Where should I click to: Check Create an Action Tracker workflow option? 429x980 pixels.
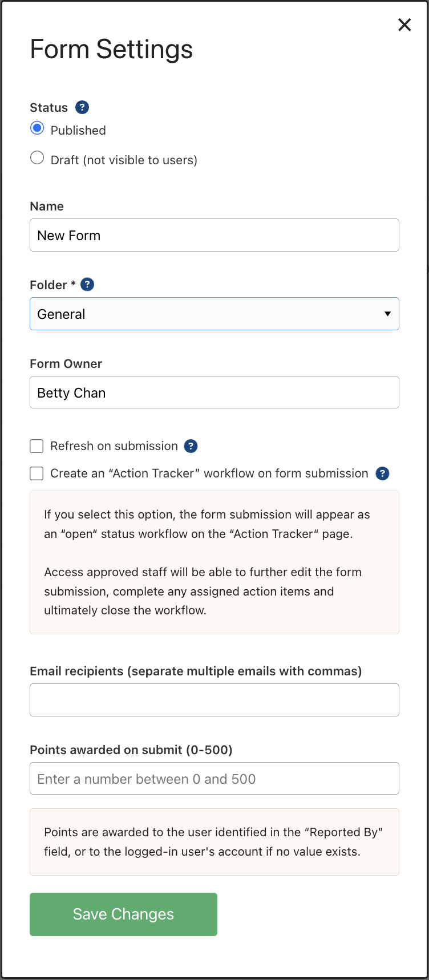(37, 473)
